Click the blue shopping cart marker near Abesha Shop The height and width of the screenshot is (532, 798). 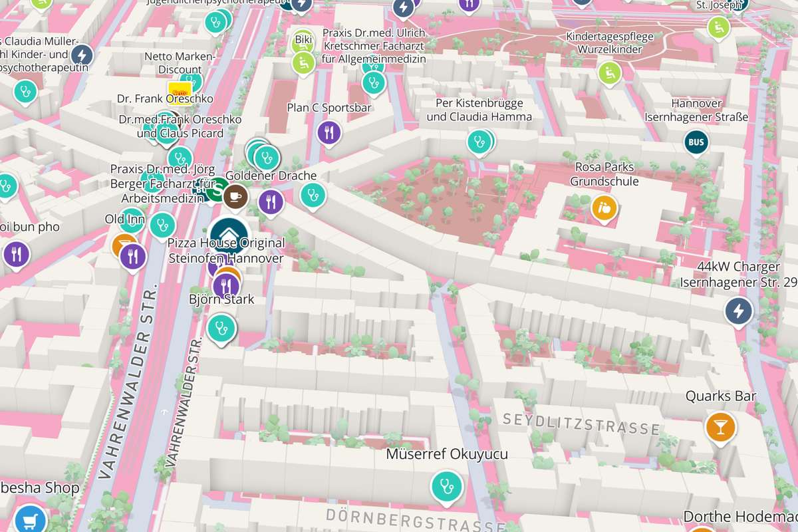click(31, 521)
